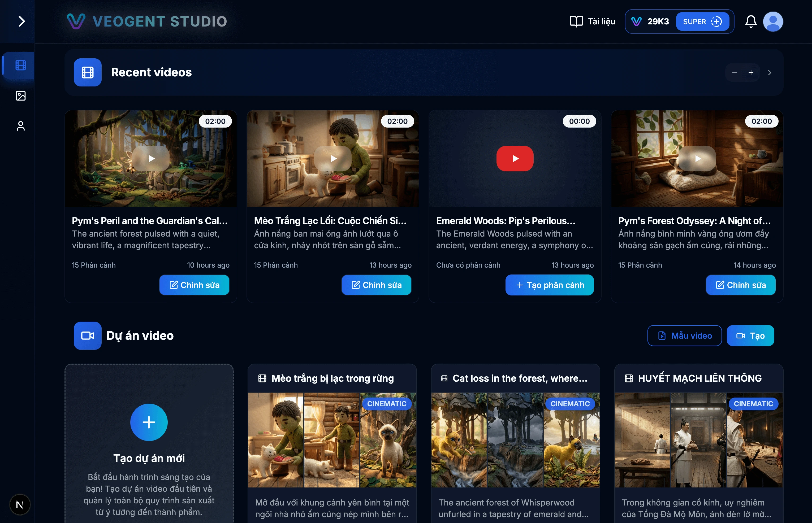Click the Tạo button to create a video

[x=750, y=335]
